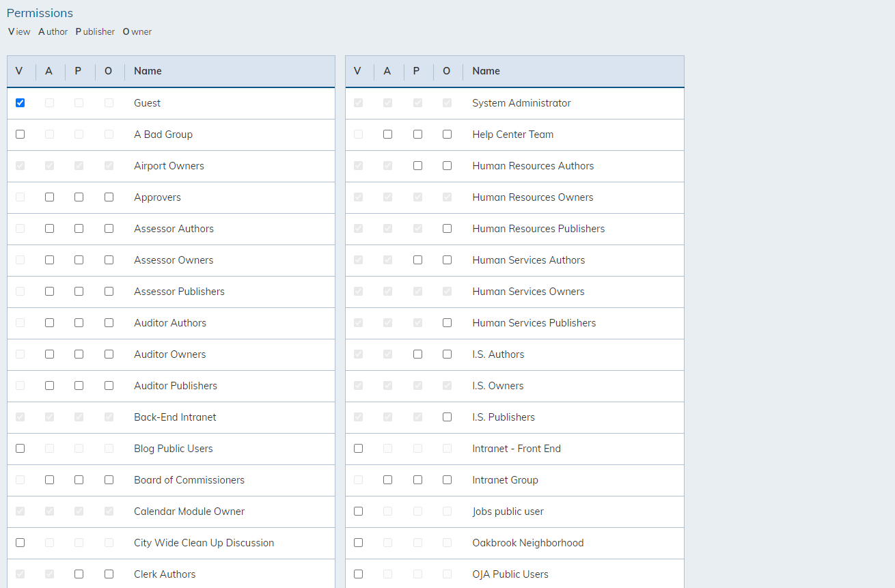This screenshot has height=588, width=895.
Task: Enable Author permission for Intranet Group
Action: (x=387, y=480)
